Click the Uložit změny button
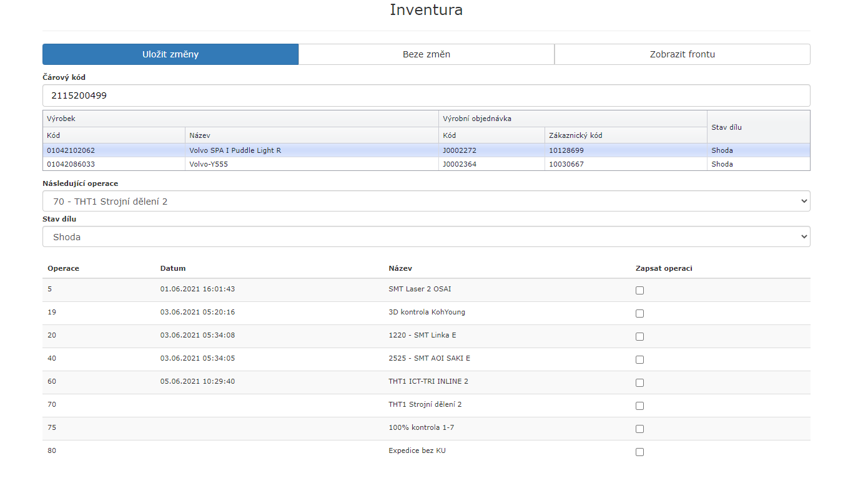This screenshot has width=868, height=501. [170, 54]
